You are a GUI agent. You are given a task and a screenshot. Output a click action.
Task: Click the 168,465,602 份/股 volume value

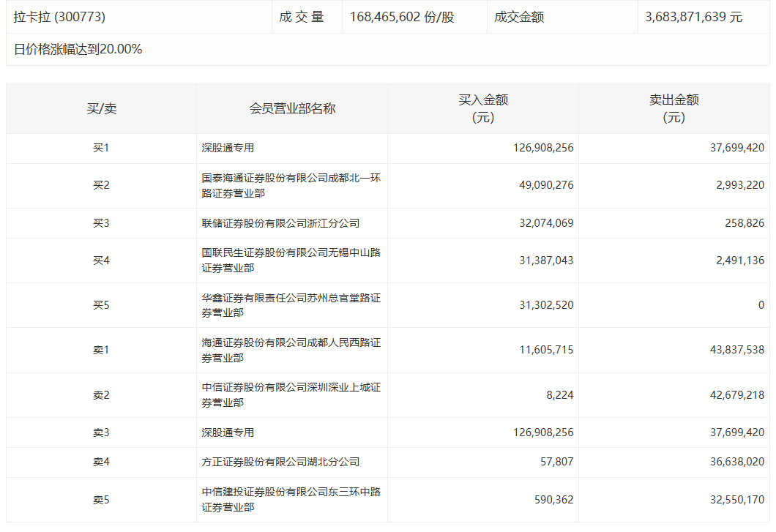(402, 17)
